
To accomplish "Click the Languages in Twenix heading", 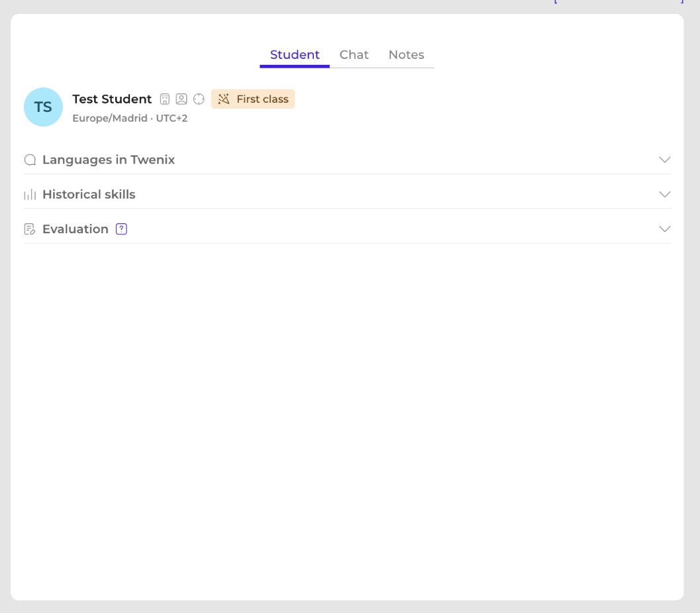I will [x=109, y=160].
